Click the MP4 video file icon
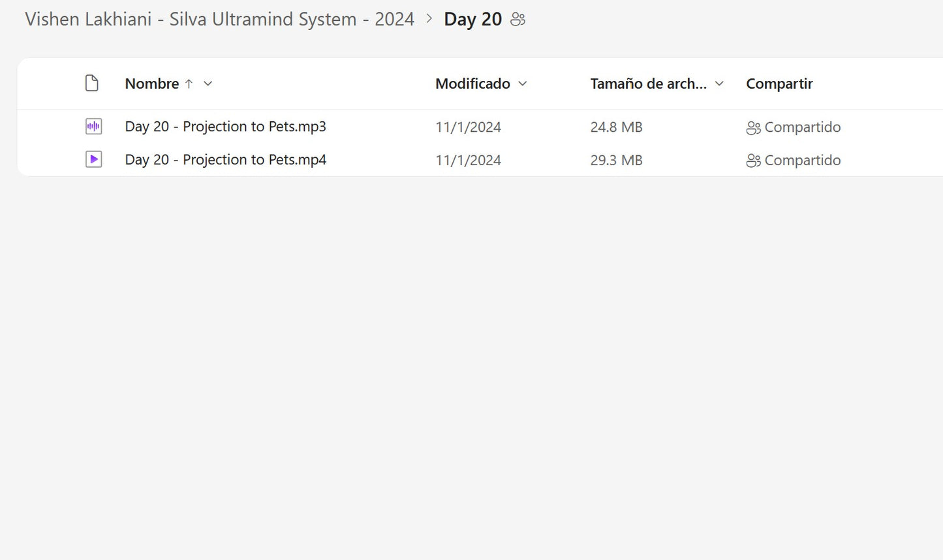943x560 pixels. [x=93, y=159]
